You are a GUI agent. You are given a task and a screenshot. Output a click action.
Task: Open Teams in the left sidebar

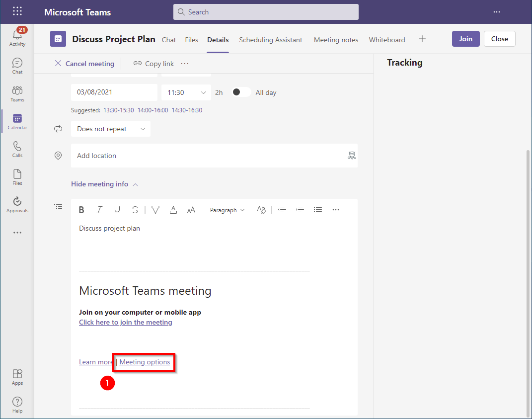coord(17,94)
